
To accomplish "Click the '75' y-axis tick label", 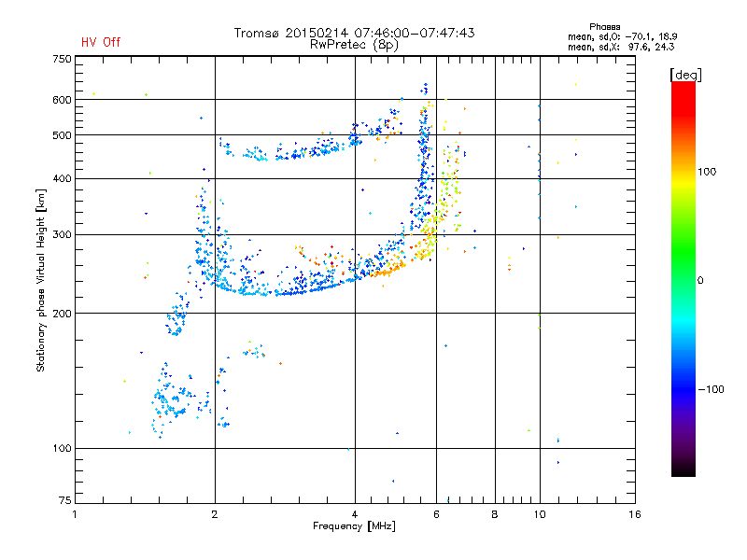I will (65, 500).
